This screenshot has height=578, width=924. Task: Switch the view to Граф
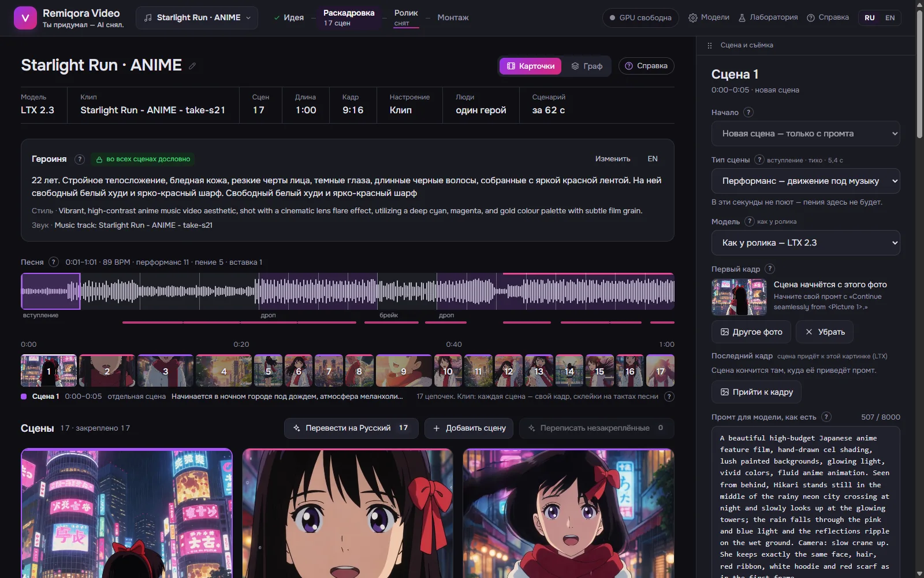tap(587, 66)
